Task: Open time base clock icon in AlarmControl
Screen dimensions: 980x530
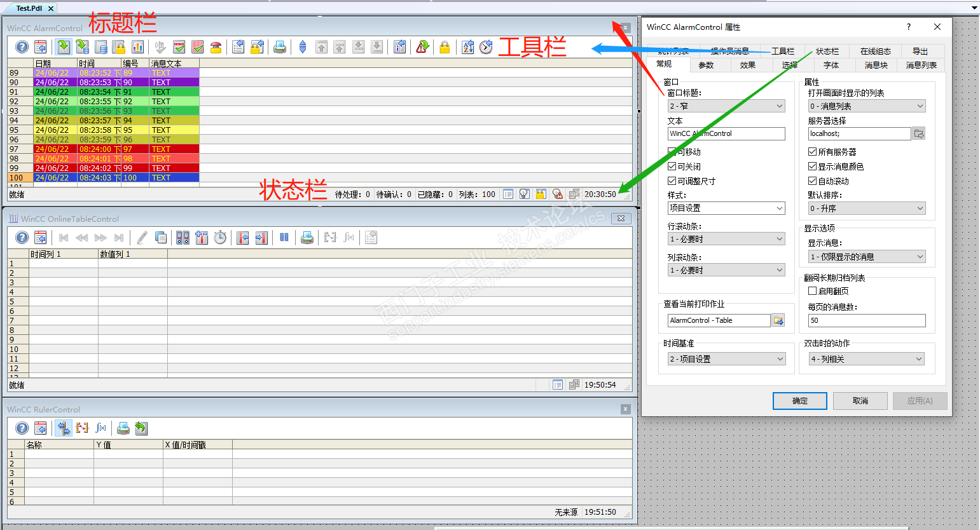Action: pyautogui.click(x=486, y=47)
